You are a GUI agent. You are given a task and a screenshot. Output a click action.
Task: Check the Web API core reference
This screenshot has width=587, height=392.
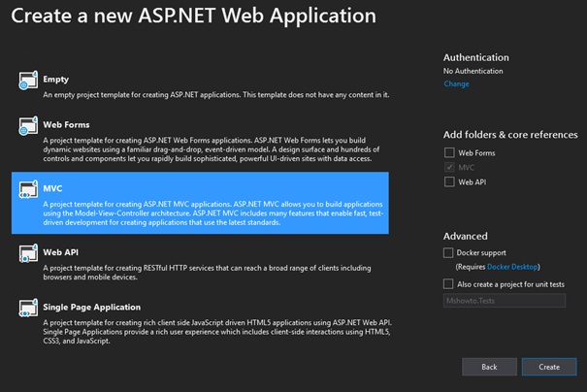(448, 181)
